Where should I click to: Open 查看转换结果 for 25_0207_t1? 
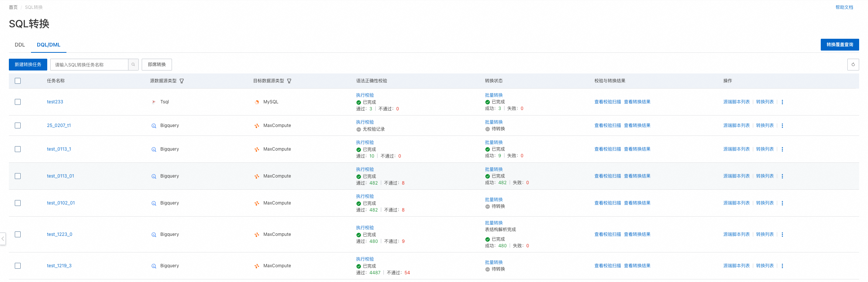[637, 125]
